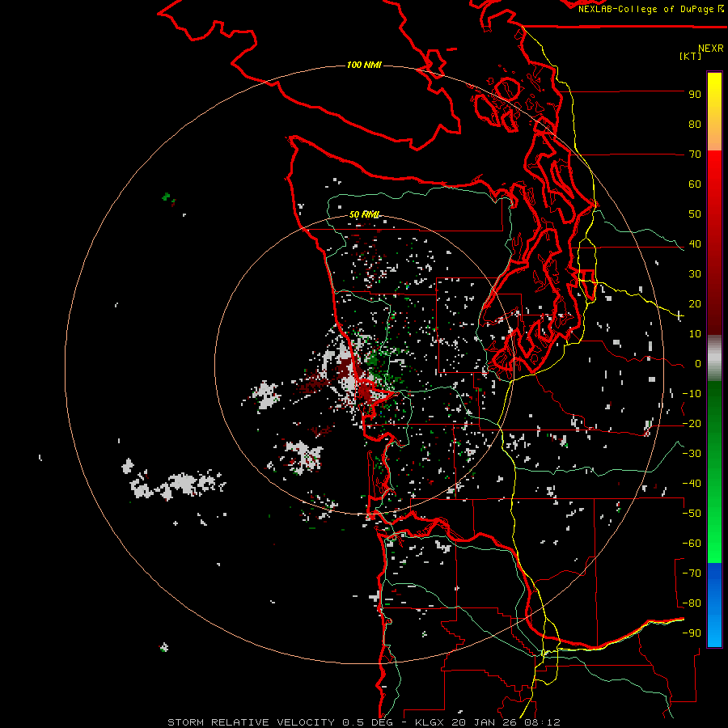728x728 pixels.
Task: Click the 100 NMI range ring label
Action: (363, 65)
